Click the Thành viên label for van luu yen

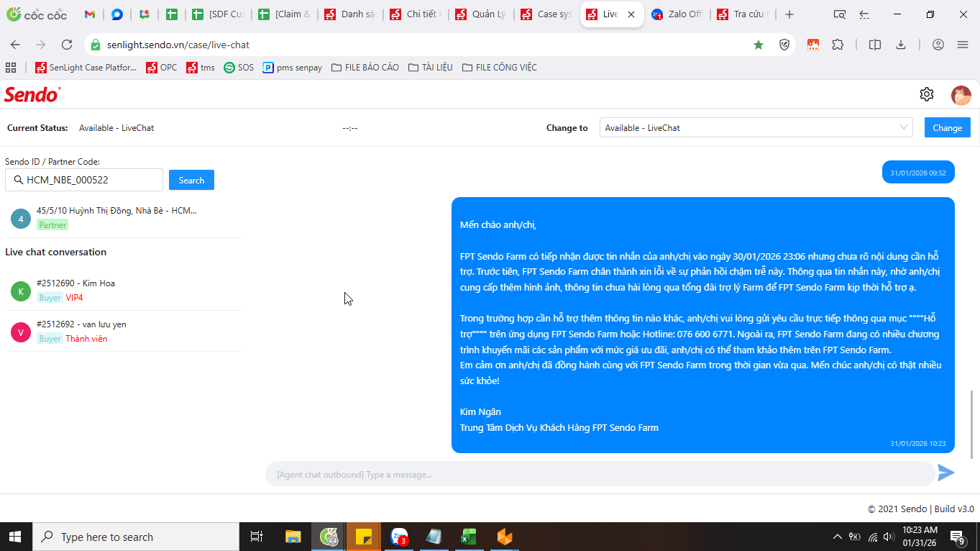86,338
